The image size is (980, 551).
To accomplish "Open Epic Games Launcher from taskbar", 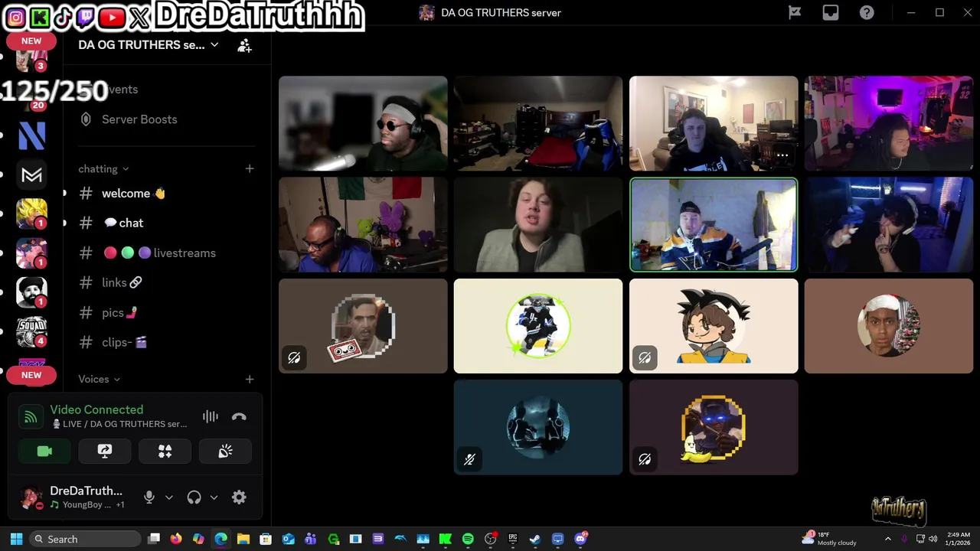I will click(513, 539).
